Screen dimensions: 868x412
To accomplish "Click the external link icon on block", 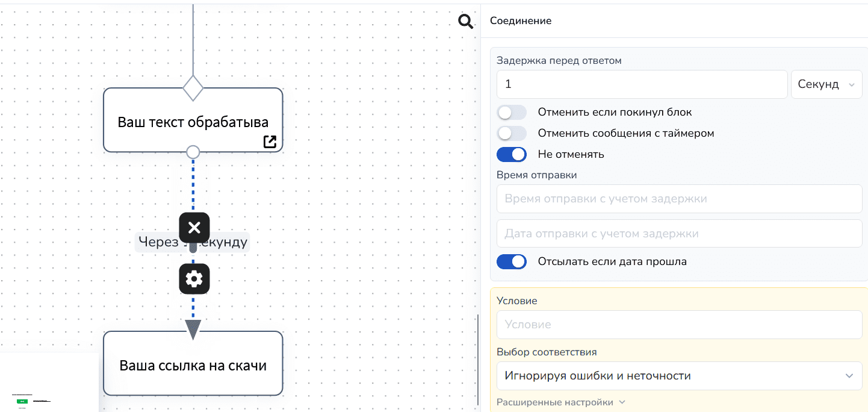I will coord(270,142).
